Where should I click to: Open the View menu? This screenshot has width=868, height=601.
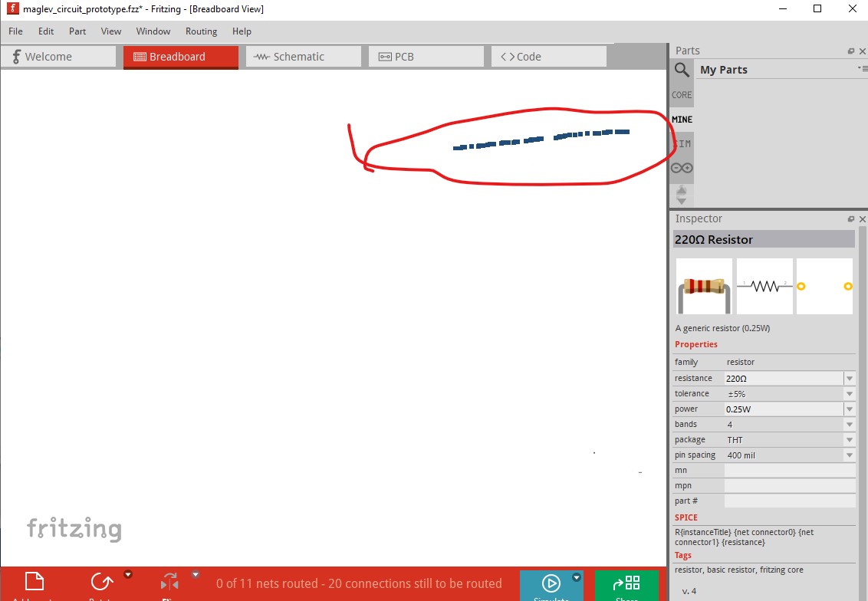pyautogui.click(x=111, y=31)
